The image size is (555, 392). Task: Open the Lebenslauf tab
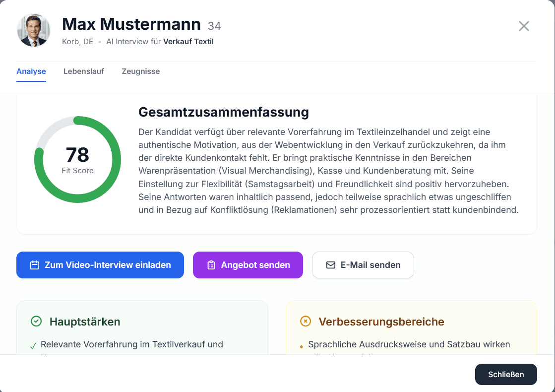coord(84,71)
